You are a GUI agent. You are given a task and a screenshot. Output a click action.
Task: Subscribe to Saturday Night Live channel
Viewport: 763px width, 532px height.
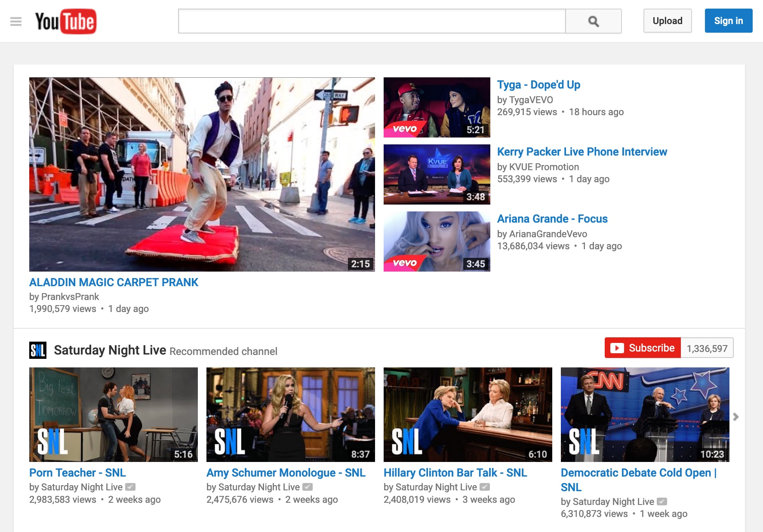click(x=643, y=348)
